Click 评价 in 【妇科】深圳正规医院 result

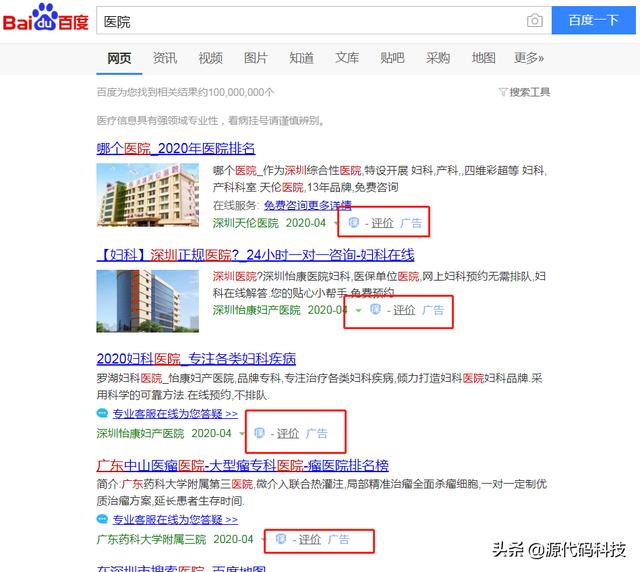pos(404,310)
